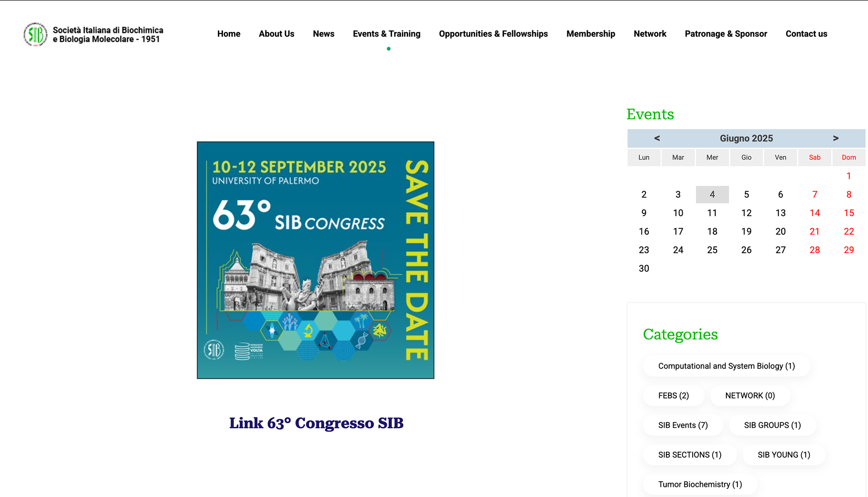Select highlighted day 4 in calendar
868x497 pixels.
pyautogui.click(x=712, y=194)
